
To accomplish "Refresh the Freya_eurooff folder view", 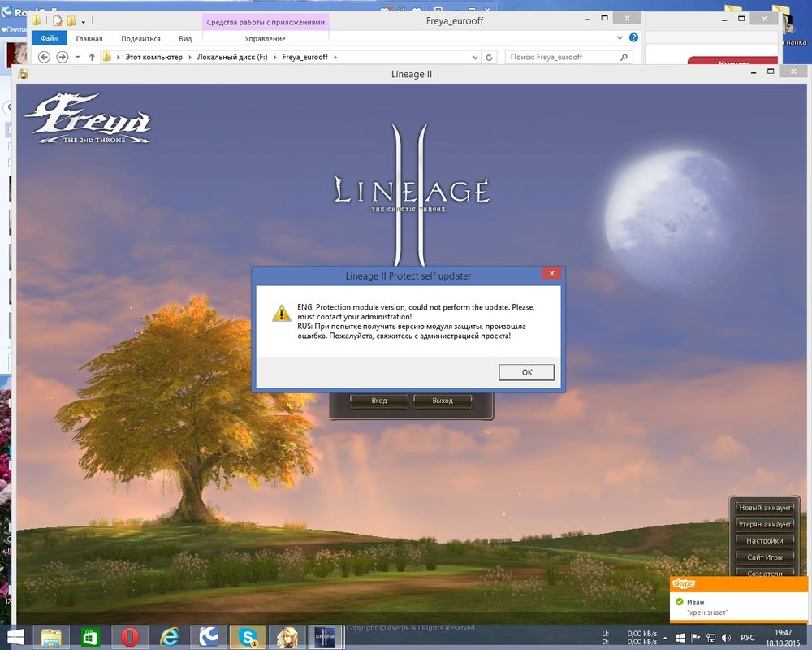I will (x=489, y=57).
